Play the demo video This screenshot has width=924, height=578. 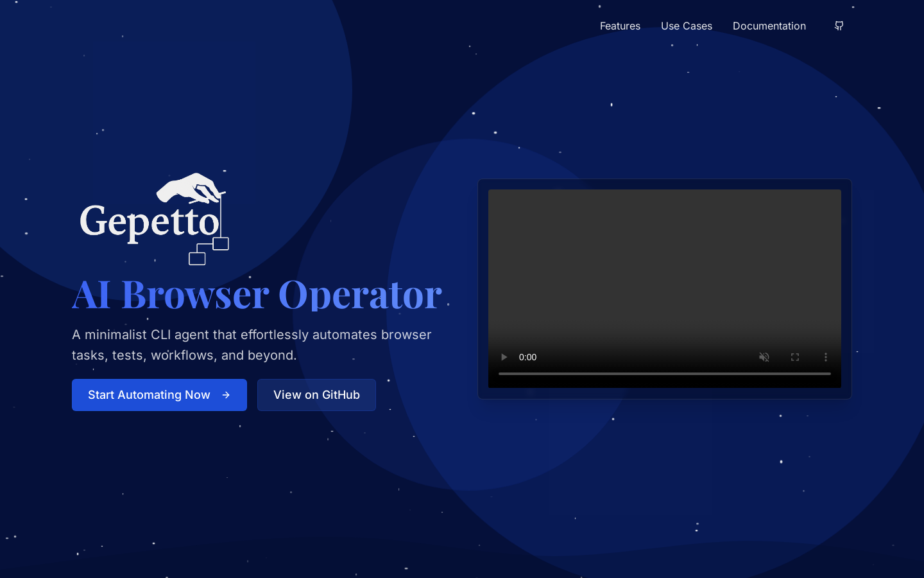click(504, 357)
